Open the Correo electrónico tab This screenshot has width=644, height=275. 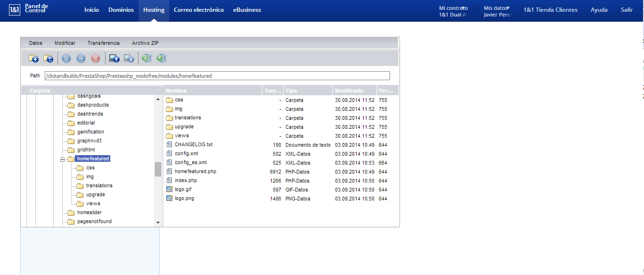pos(199,10)
